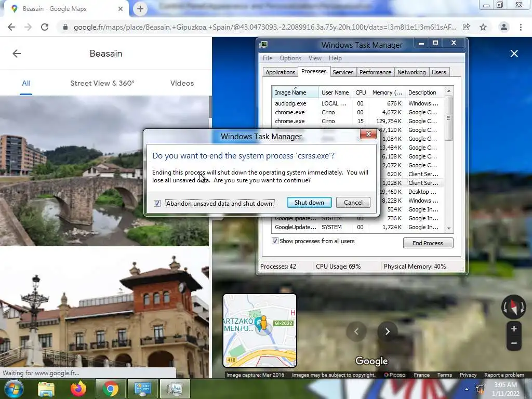Cancel the end process dialog
Image resolution: width=532 pixels, height=399 pixels.
(x=353, y=203)
